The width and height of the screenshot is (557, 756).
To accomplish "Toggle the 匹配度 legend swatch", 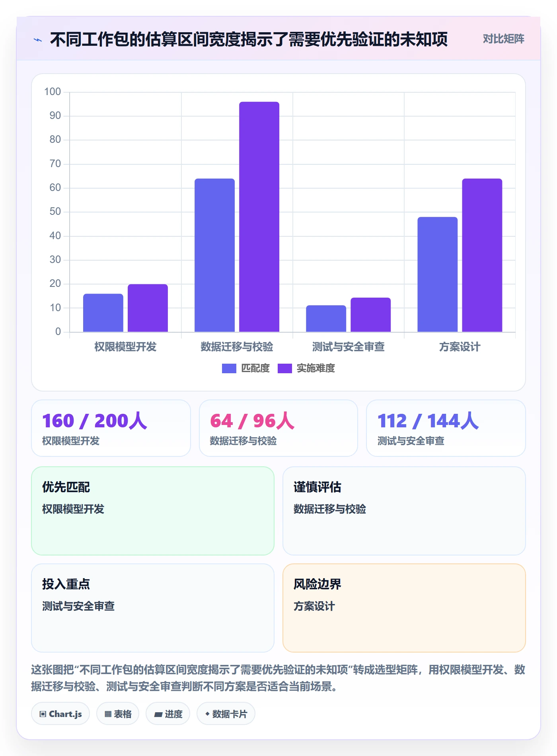I will tap(229, 368).
